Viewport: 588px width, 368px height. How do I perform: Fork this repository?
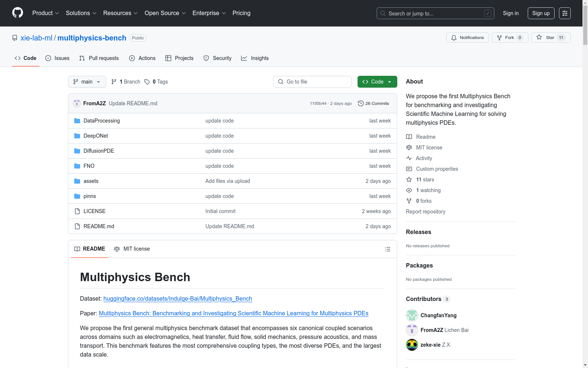510,38
